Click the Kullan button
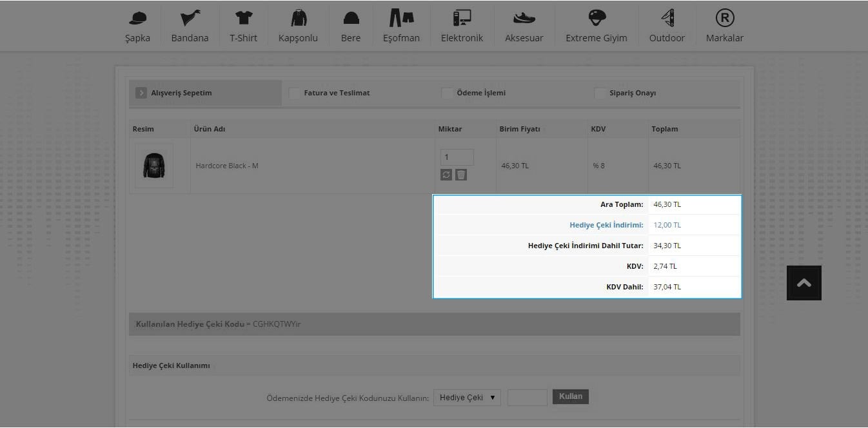 click(x=571, y=397)
